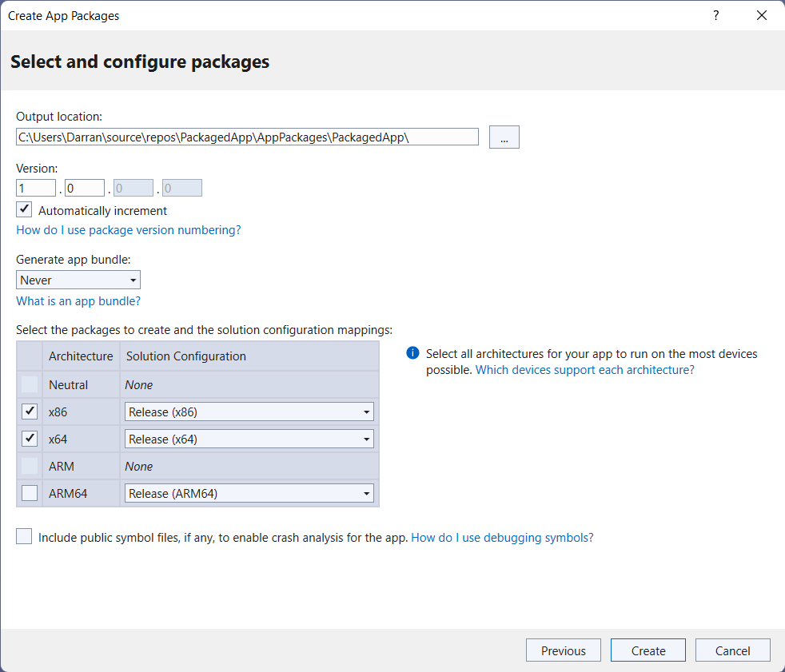The image size is (785, 672).
Task: Click the blue information icon beside architecture advice
Action: click(412, 353)
